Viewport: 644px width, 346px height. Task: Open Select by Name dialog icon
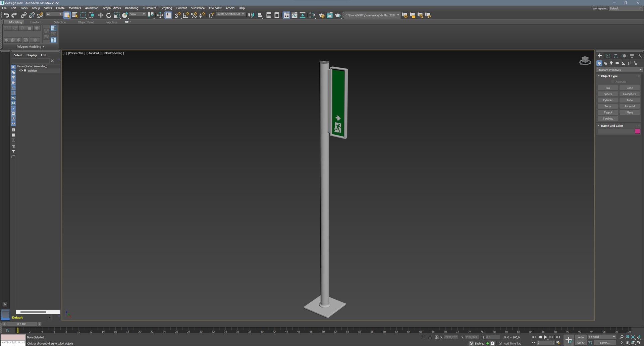[75, 15]
